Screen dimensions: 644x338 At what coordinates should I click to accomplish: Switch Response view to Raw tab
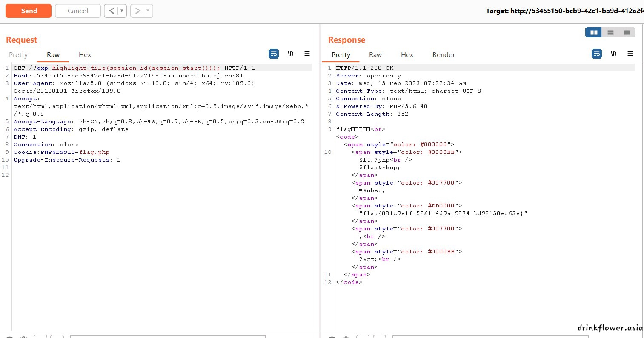point(375,54)
